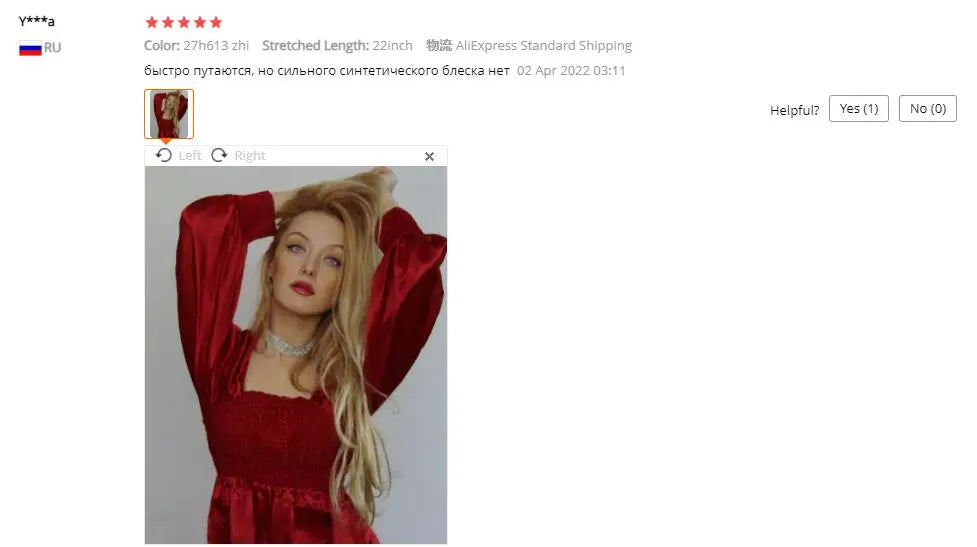Close the enlarged review photo
Viewport: 977px width, 547px height.
tap(429, 156)
